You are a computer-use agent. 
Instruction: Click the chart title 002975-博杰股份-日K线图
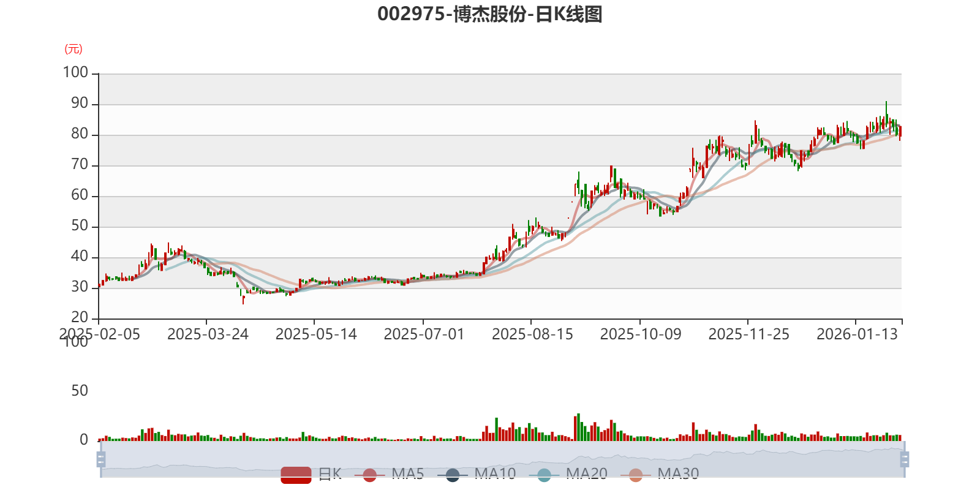click(x=490, y=14)
